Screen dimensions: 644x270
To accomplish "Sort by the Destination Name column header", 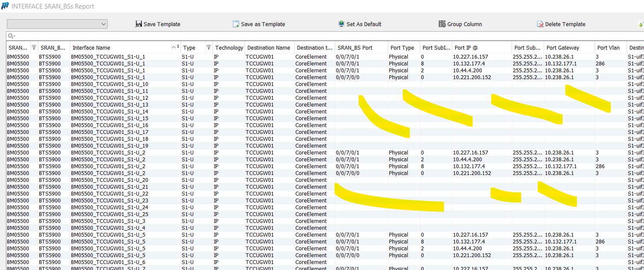I will [x=268, y=48].
